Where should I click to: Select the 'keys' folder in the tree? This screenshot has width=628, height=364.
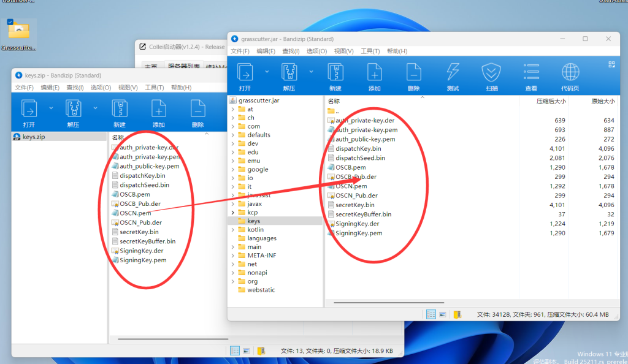click(x=275, y=221)
